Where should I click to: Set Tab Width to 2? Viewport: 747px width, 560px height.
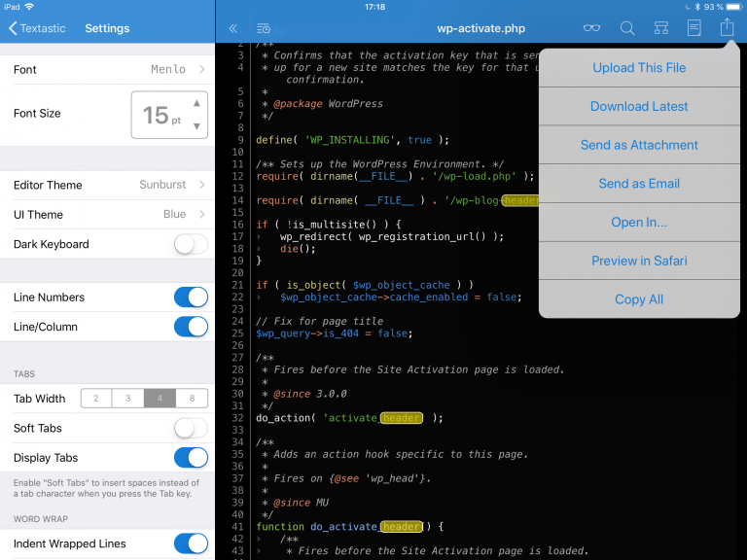[x=96, y=399]
